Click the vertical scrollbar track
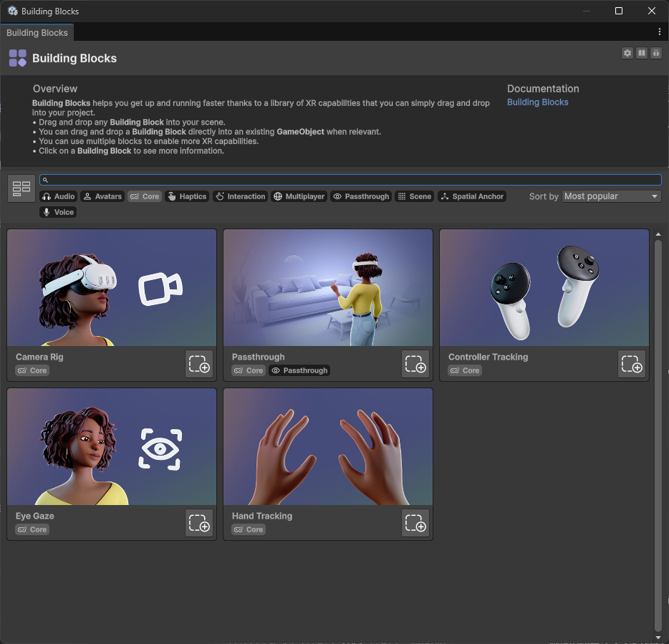 click(x=658, y=436)
